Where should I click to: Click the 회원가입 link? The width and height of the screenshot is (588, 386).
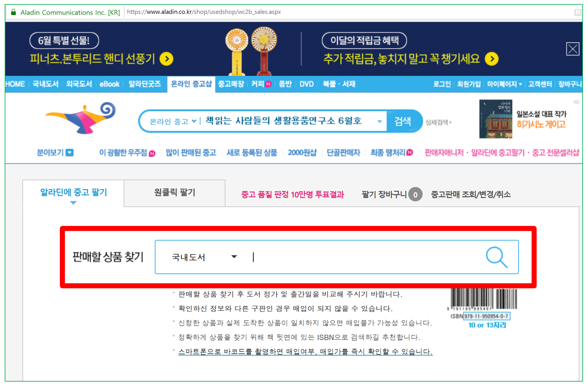(469, 84)
